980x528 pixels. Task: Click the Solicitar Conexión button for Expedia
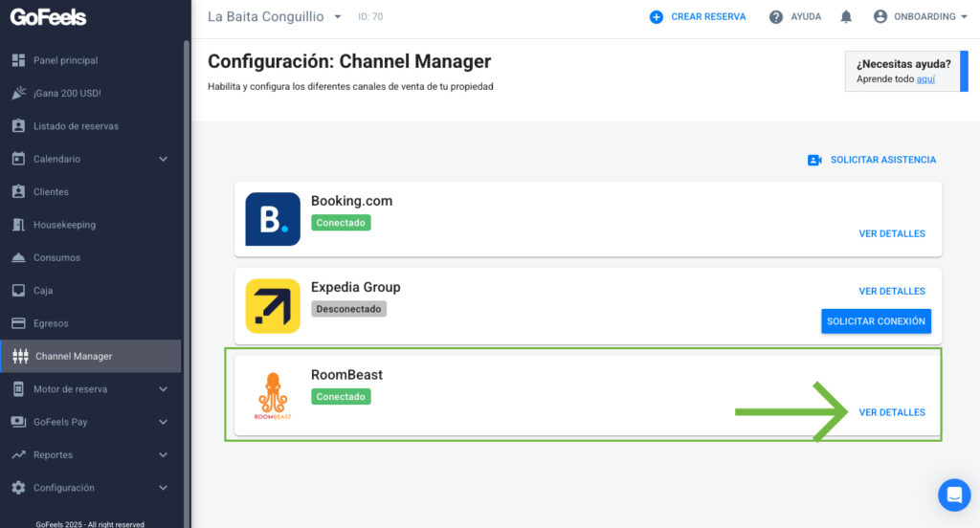coord(876,321)
